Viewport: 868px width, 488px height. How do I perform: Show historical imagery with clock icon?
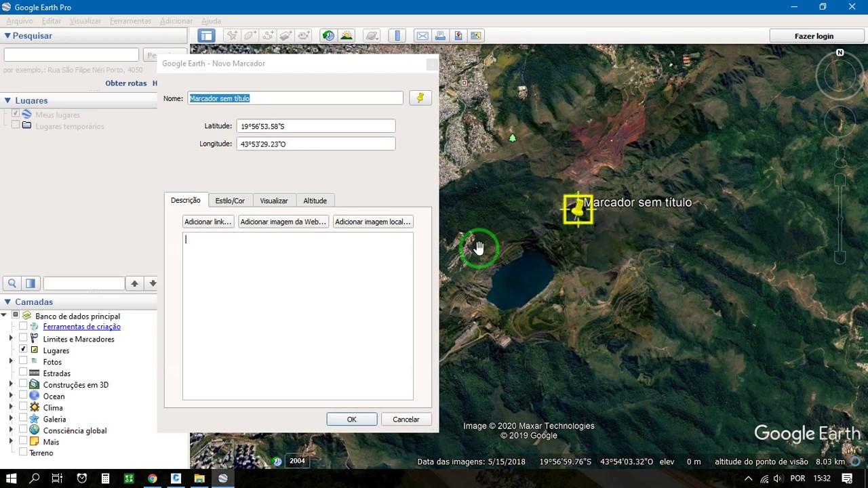pos(328,36)
